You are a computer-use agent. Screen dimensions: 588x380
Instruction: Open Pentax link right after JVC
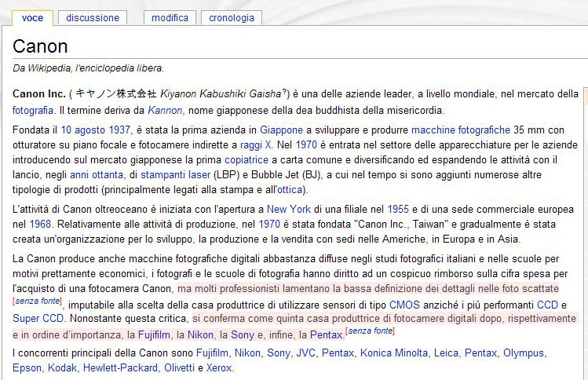[x=338, y=353]
